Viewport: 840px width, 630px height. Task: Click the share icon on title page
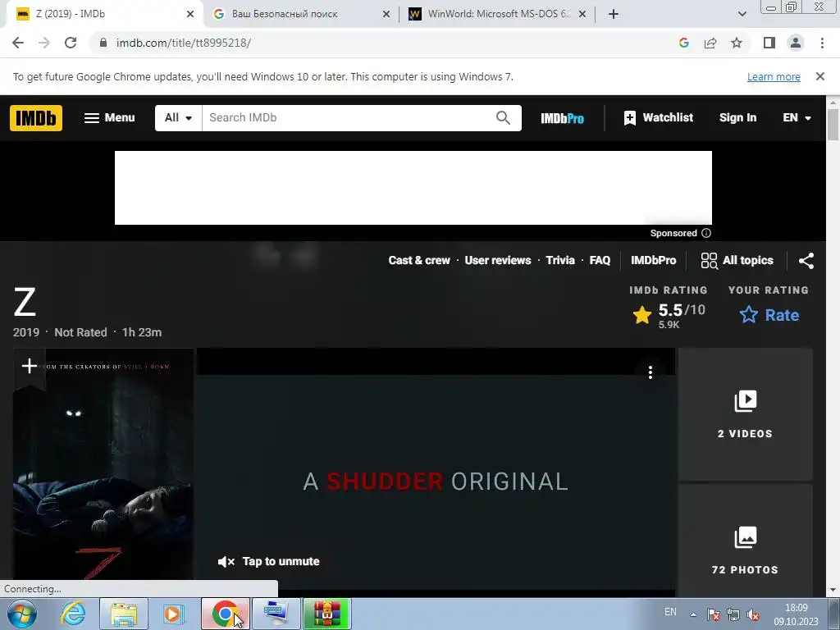tap(806, 261)
